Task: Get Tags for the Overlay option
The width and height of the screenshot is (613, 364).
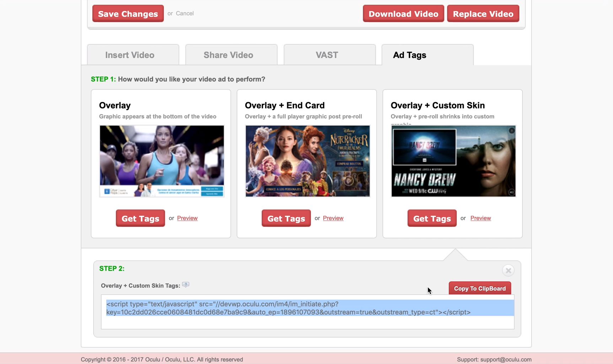Action: [140, 218]
